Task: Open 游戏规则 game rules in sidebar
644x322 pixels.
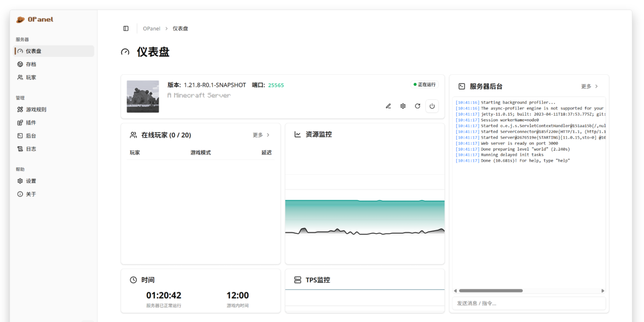Action: pyautogui.click(x=36, y=110)
